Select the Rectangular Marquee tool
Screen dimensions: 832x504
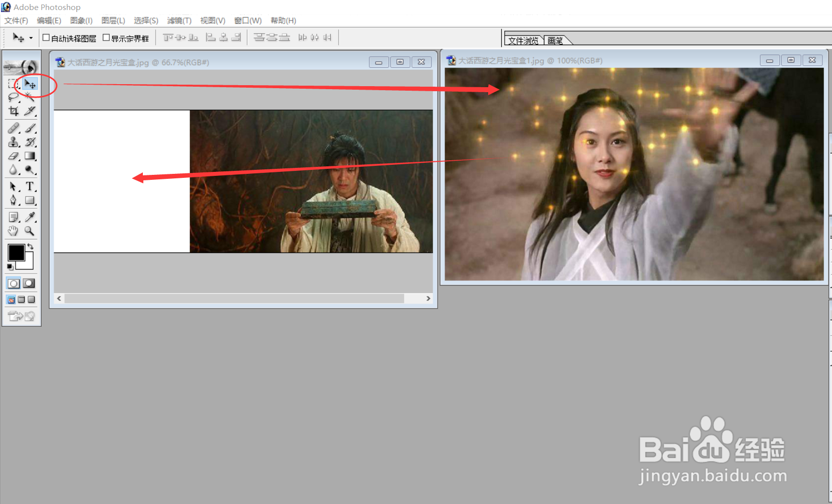(x=14, y=84)
